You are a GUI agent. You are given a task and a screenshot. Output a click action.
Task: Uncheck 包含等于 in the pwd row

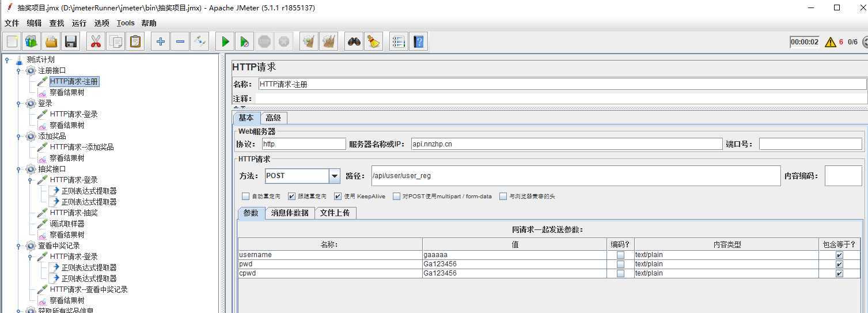pyautogui.click(x=839, y=264)
